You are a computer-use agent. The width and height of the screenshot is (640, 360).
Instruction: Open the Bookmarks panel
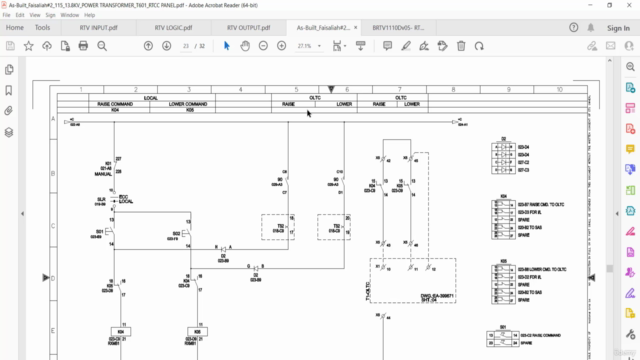click(x=9, y=90)
